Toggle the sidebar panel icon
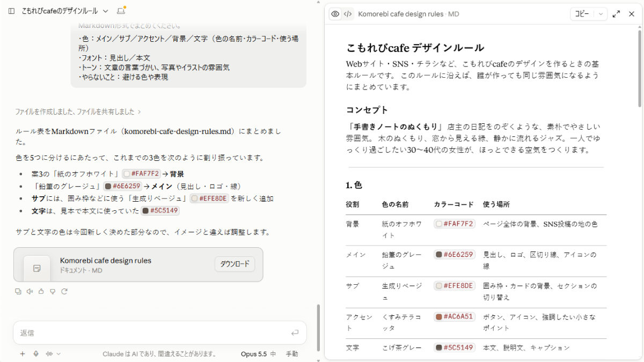The height and width of the screenshot is (362, 644). (x=11, y=11)
